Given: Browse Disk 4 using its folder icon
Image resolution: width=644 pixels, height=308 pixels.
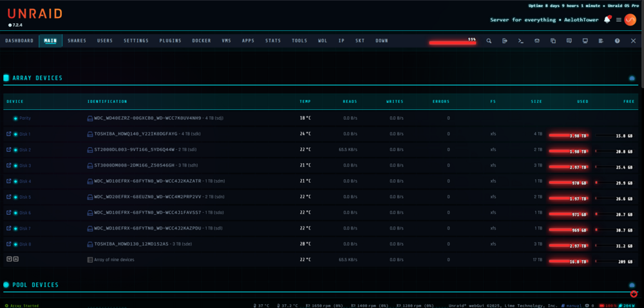Looking at the screenshot, I should coord(8,181).
